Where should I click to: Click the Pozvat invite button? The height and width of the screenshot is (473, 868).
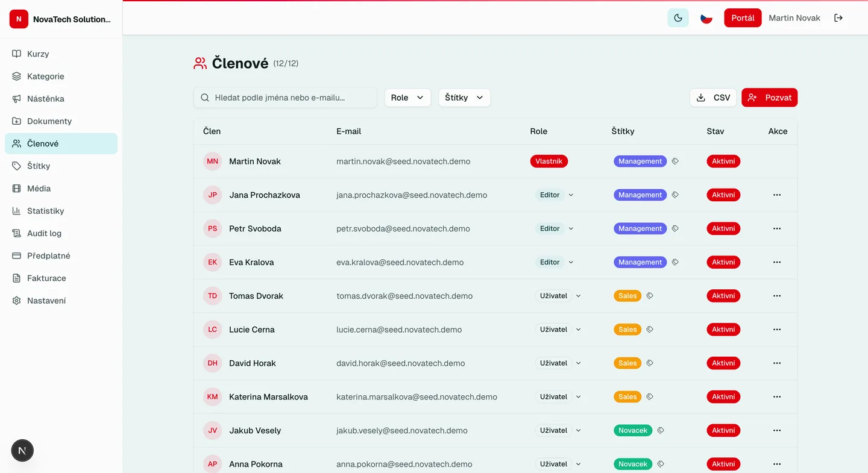coord(769,98)
